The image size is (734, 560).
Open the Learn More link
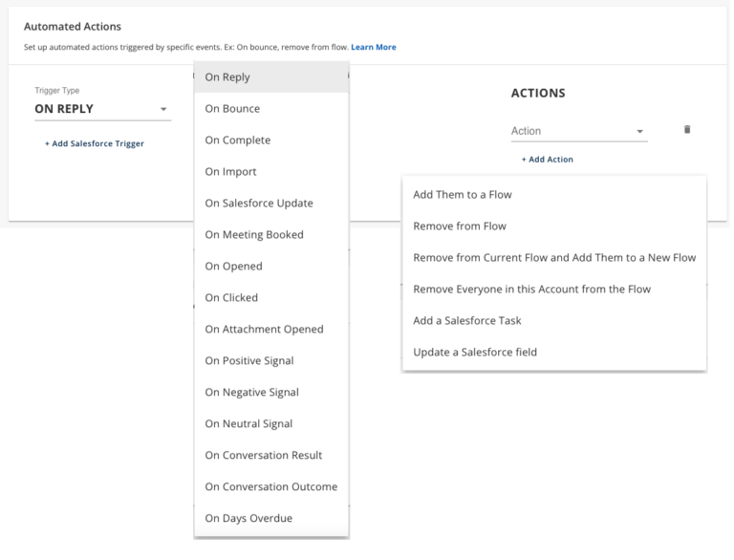(x=376, y=47)
